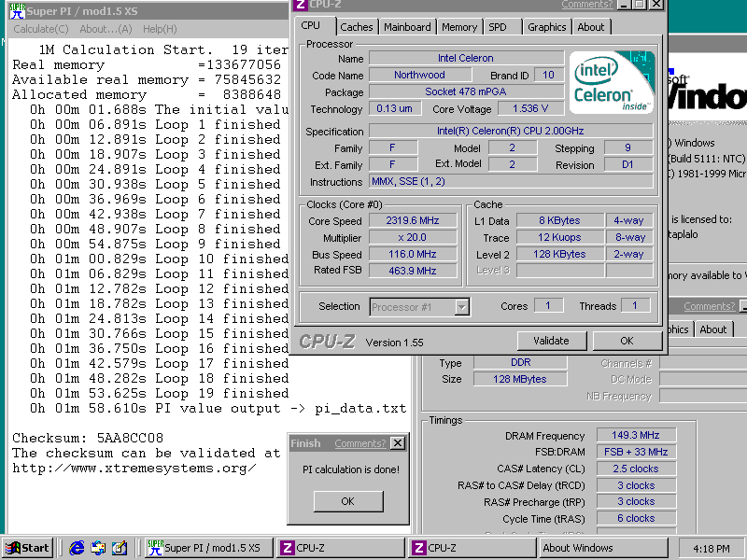
Task: Click the Code Name value Northwood
Action: [x=419, y=75]
